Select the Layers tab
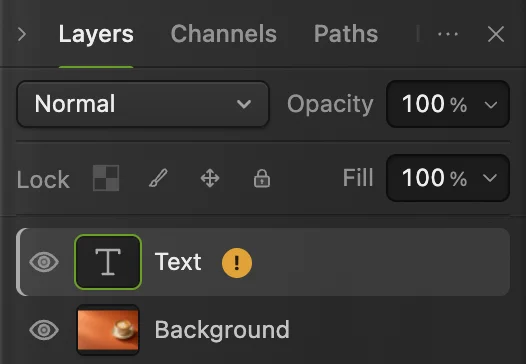 point(96,34)
